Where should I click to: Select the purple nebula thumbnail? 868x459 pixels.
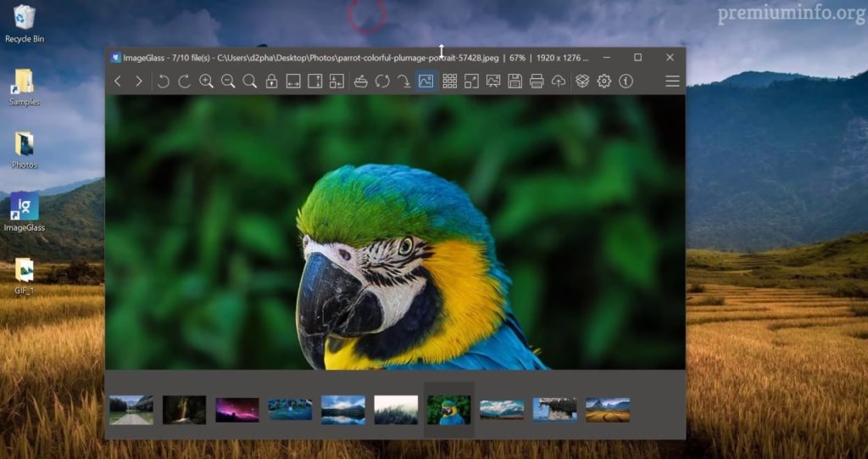point(237,410)
